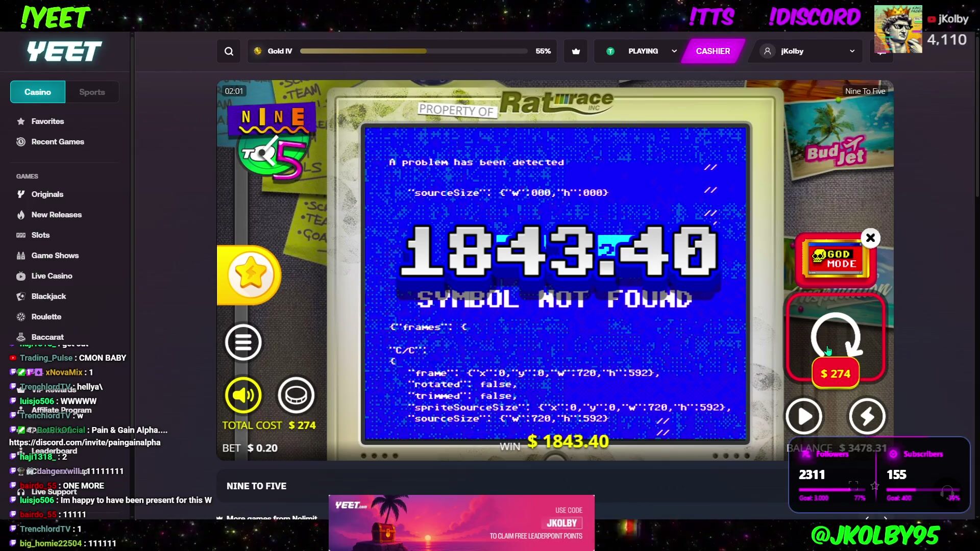Click the GOD MODE skull badge
Image resolution: width=980 pixels, height=551 pixels.
(835, 259)
